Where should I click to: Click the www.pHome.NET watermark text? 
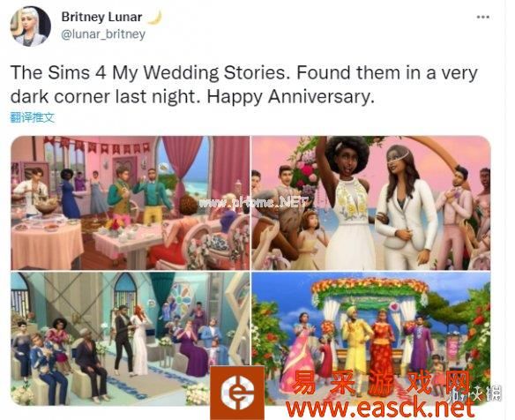tap(254, 203)
